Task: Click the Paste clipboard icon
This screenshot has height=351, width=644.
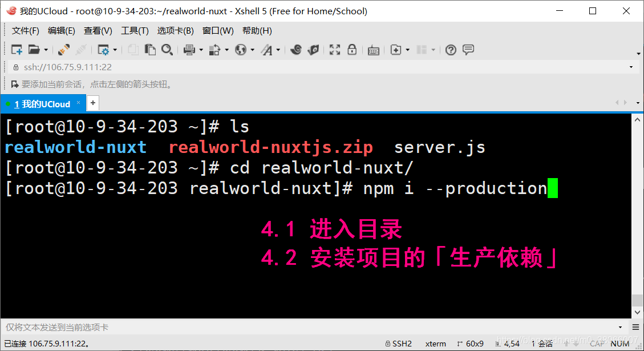Action: pos(150,50)
